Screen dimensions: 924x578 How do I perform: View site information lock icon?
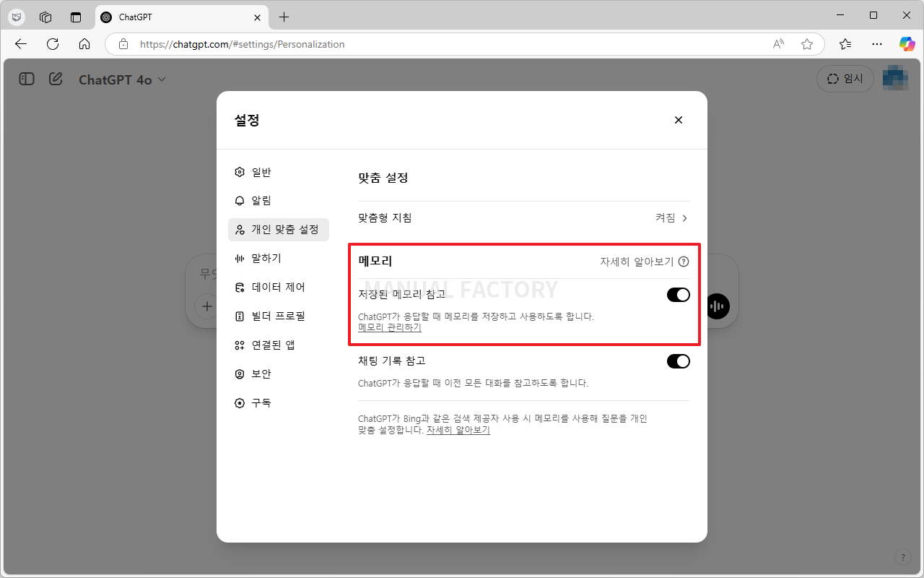[x=123, y=44]
